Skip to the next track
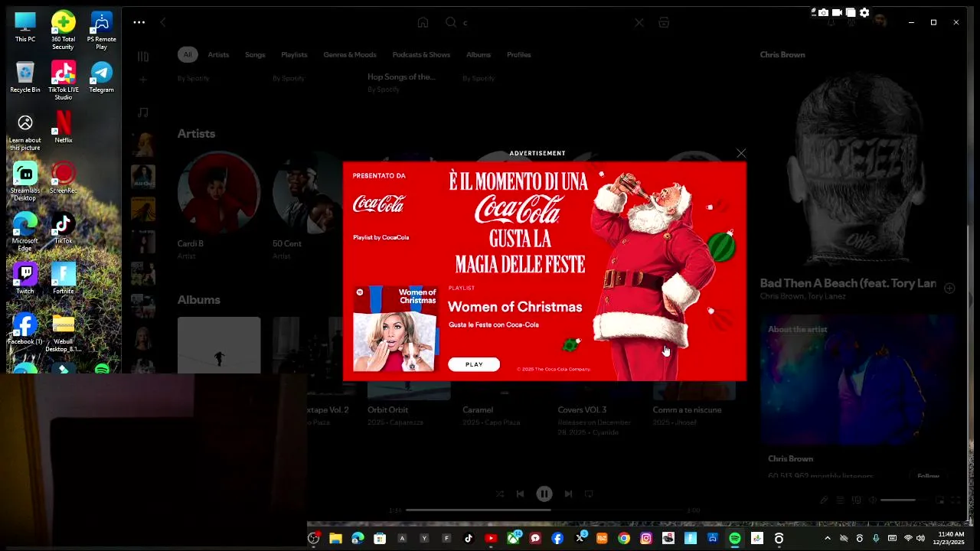This screenshot has width=980, height=551. (568, 494)
